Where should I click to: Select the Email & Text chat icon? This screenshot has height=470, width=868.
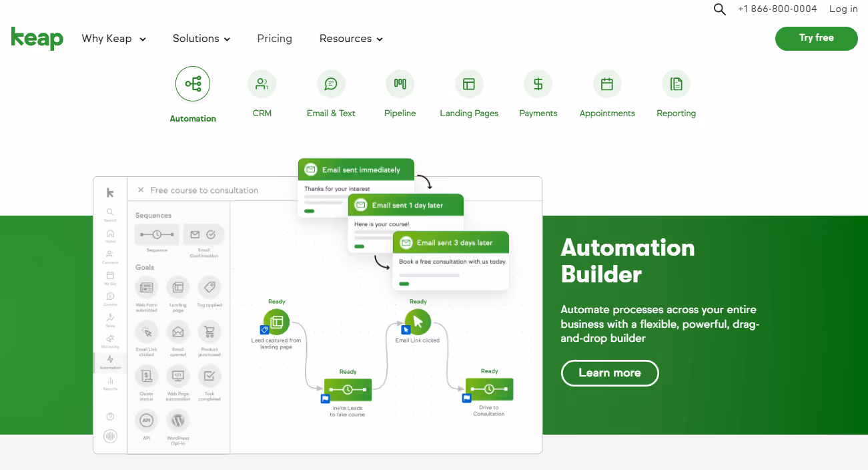[331, 84]
